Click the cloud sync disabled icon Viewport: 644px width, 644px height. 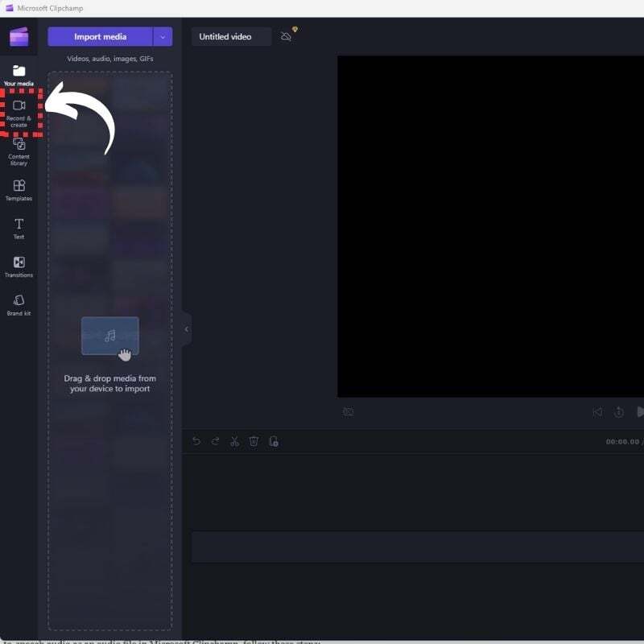pos(286,36)
